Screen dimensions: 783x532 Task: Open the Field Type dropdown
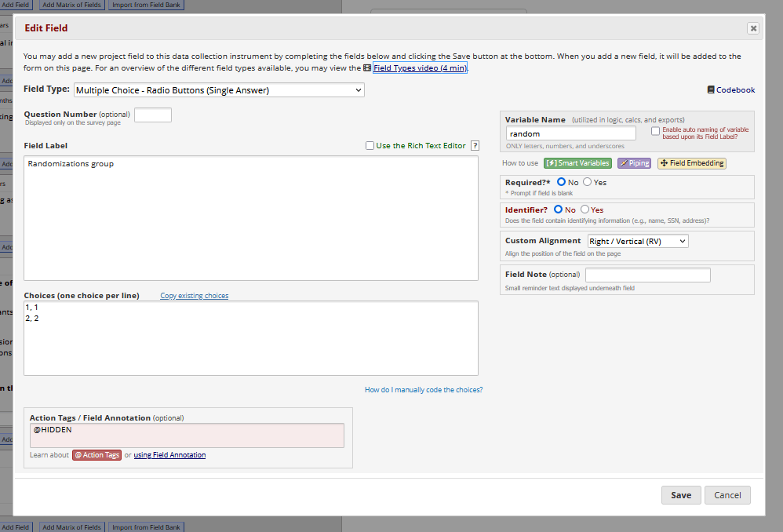click(219, 90)
